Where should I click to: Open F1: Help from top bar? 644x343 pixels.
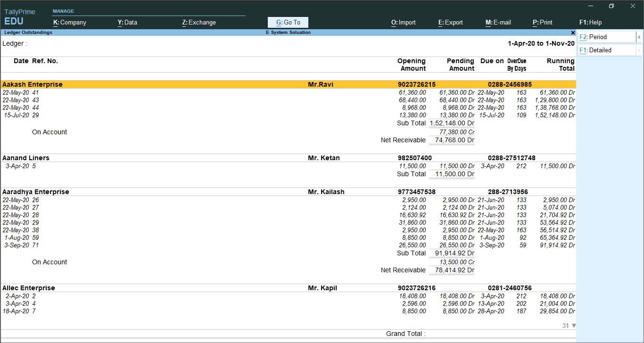pyautogui.click(x=590, y=22)
